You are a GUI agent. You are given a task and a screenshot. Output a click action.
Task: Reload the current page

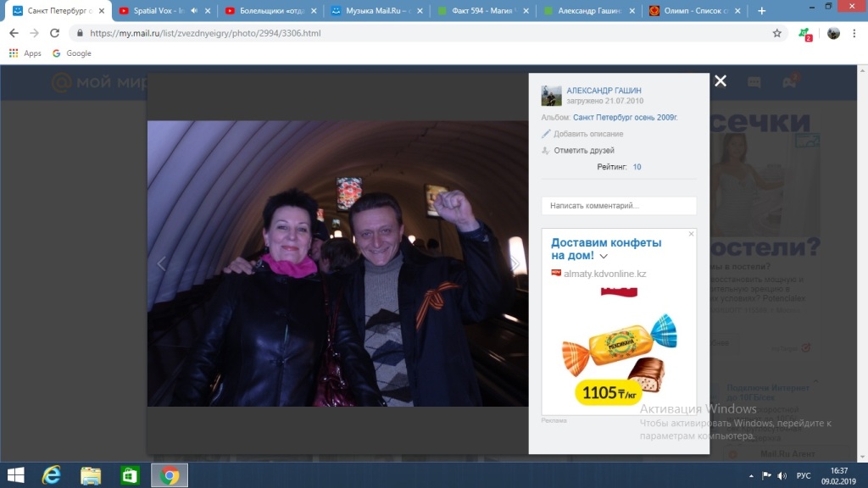tap(54, 33)
